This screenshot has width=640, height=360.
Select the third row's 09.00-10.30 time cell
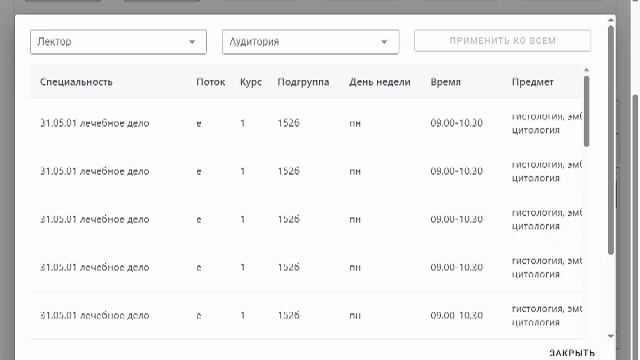point(457,219)
